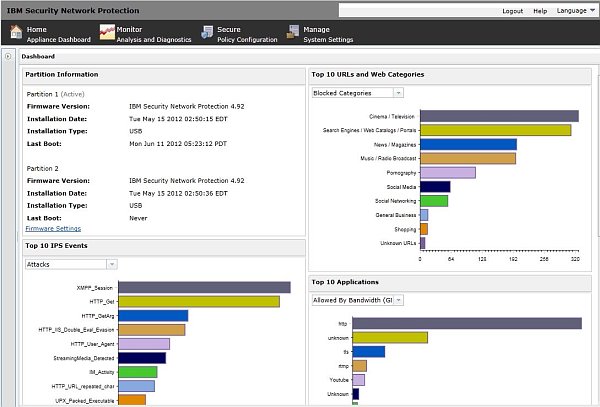Image resolution: width=600 pixels, height=407 pixels.
Task: Click the General Business bar
Action: (x=424, y=215)
